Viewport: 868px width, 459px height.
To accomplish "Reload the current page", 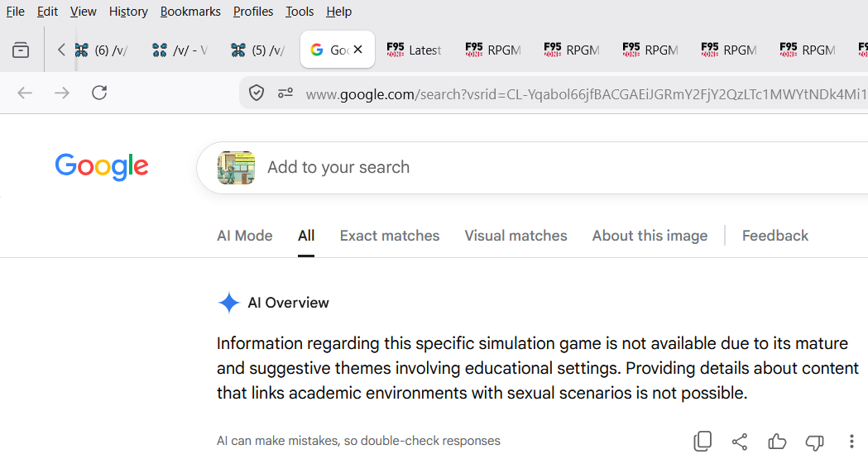I will pyautogui.click(x=99, y=93).
